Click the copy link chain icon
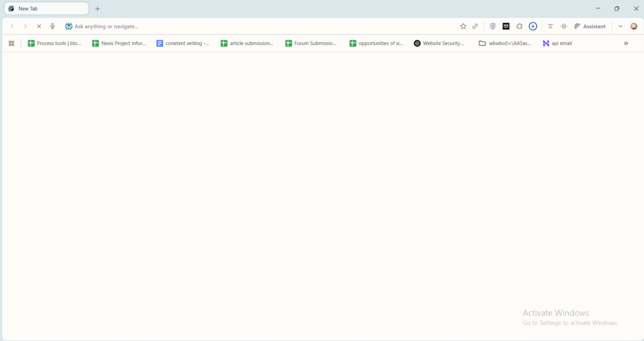This screenshot has width=644, height=341. point(475,26)
